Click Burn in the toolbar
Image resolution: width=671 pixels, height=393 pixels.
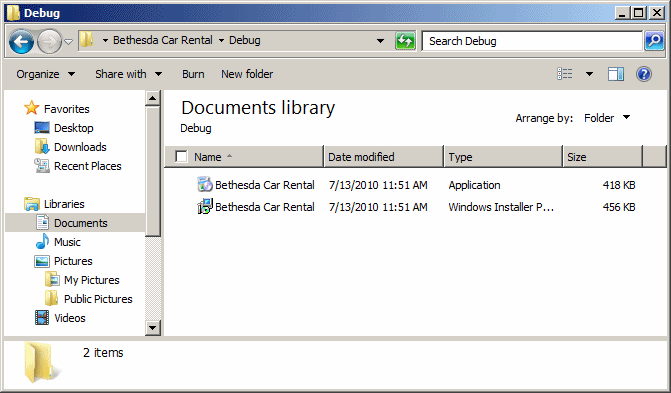point(193,74)
